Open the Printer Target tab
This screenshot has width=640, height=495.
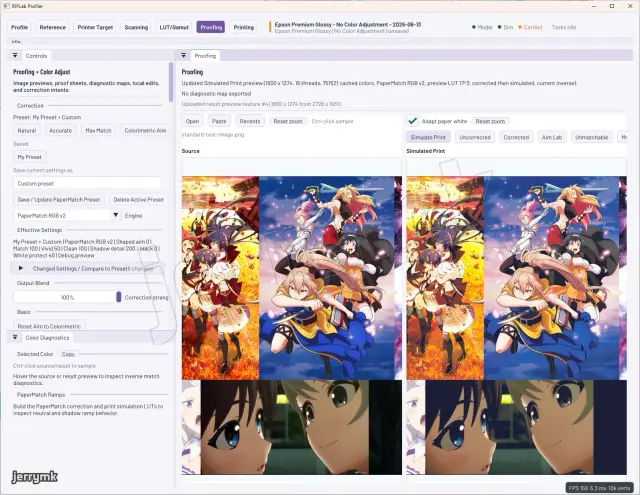(95, 27)
